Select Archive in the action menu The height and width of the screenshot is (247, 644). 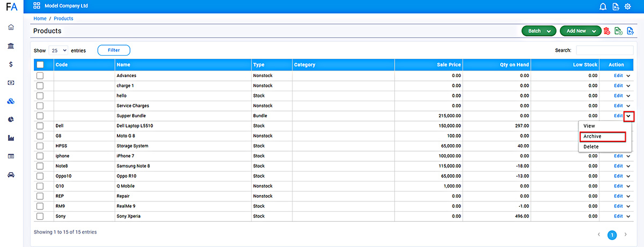[x=603, y=137]
